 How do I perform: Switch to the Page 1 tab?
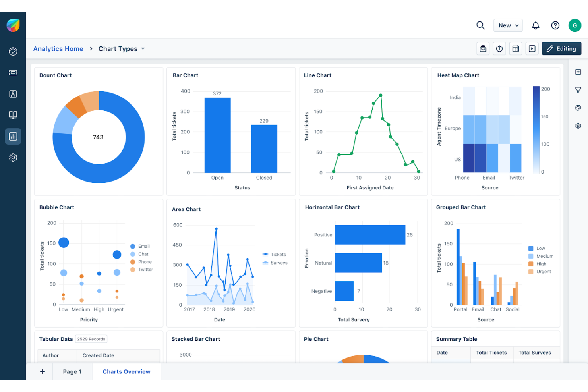click(72, 371)
